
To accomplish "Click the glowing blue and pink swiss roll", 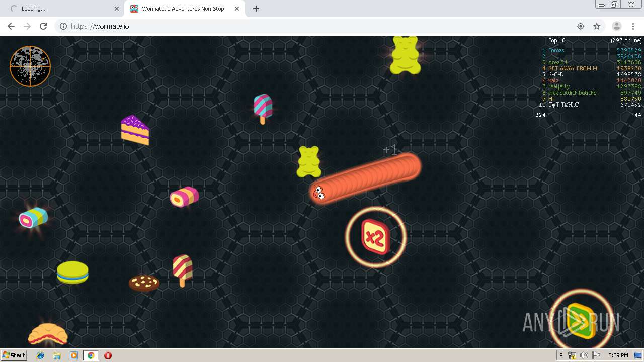I will (x=33, y=218).
